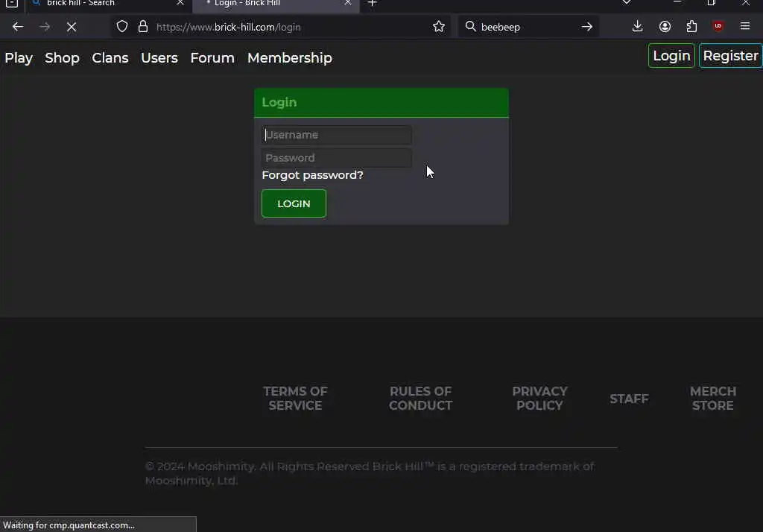Submit the beebeep search with the arrow
The image size is (763, 532).
point(587,27)
